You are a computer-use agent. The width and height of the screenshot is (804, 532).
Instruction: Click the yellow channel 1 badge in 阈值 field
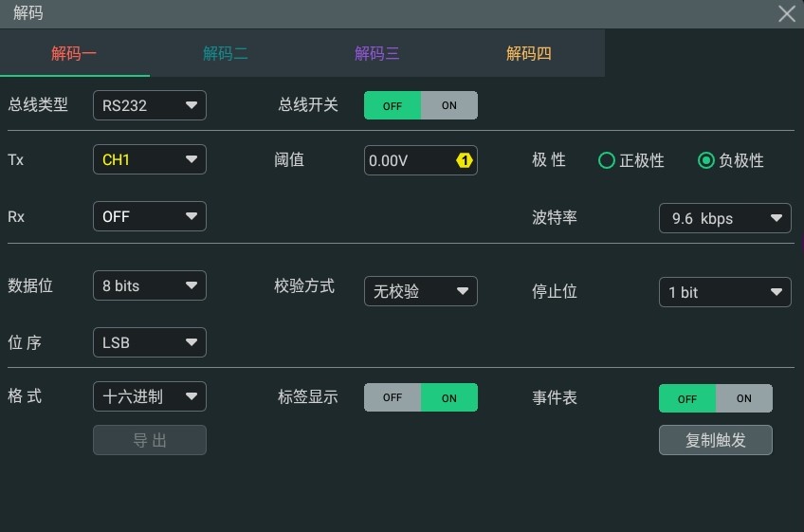[464, 160]
